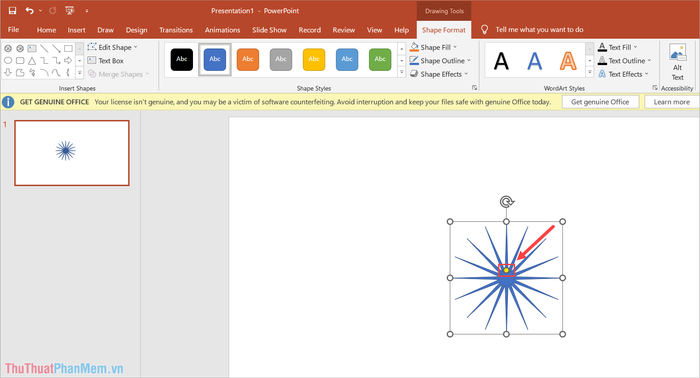Apply the black shape style preset

click(182, 59)
